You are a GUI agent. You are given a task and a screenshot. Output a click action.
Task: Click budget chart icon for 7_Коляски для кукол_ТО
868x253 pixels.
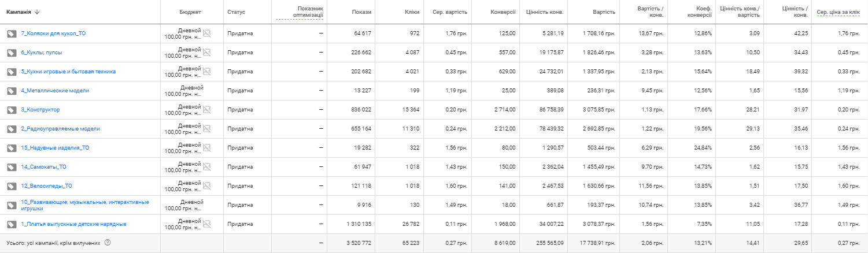pos(206,34)
